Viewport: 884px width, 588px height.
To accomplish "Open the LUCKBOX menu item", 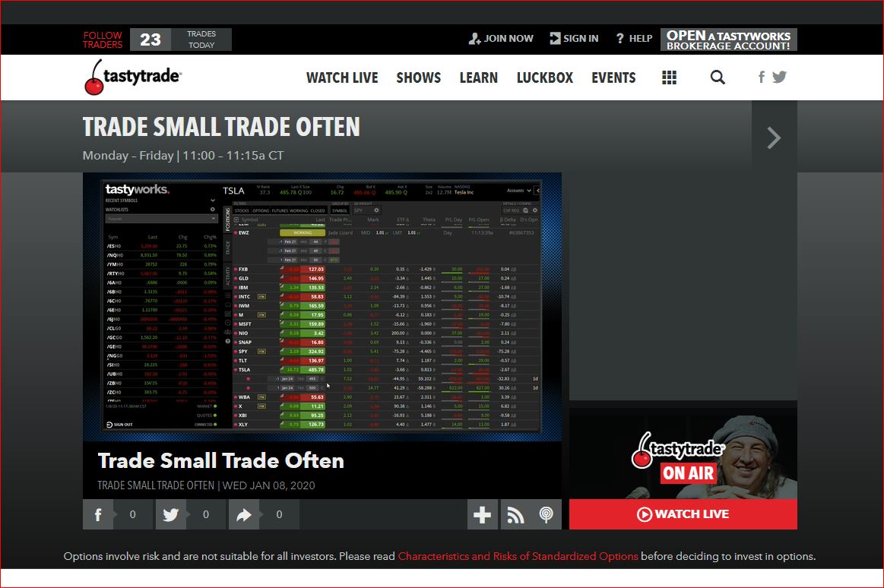I will click(544, 77).
